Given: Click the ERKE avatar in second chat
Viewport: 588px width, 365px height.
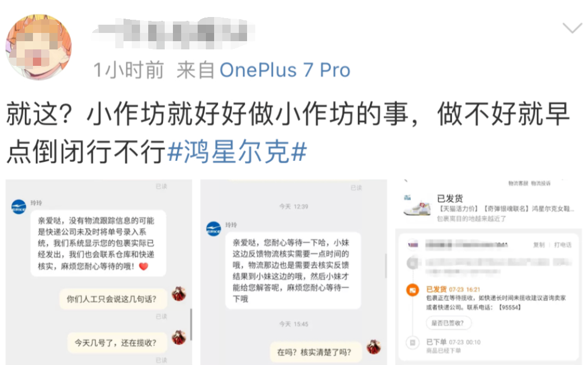Looking at the screenshot, I should pyautogui.click(x=214, y=229).
